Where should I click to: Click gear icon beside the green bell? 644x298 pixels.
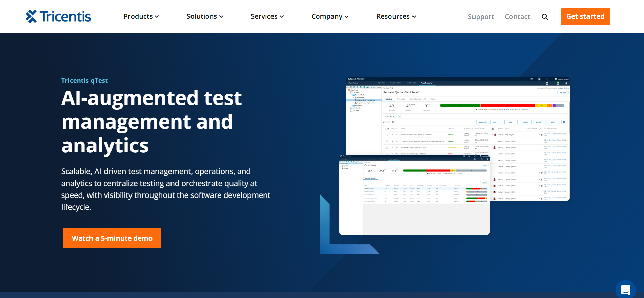pos(547,83)
